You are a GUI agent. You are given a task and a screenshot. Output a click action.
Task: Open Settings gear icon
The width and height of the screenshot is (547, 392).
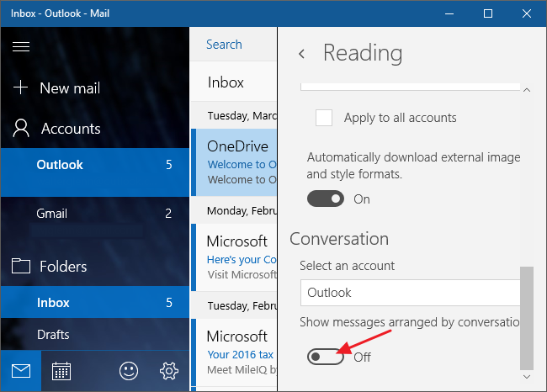[169, 371]
